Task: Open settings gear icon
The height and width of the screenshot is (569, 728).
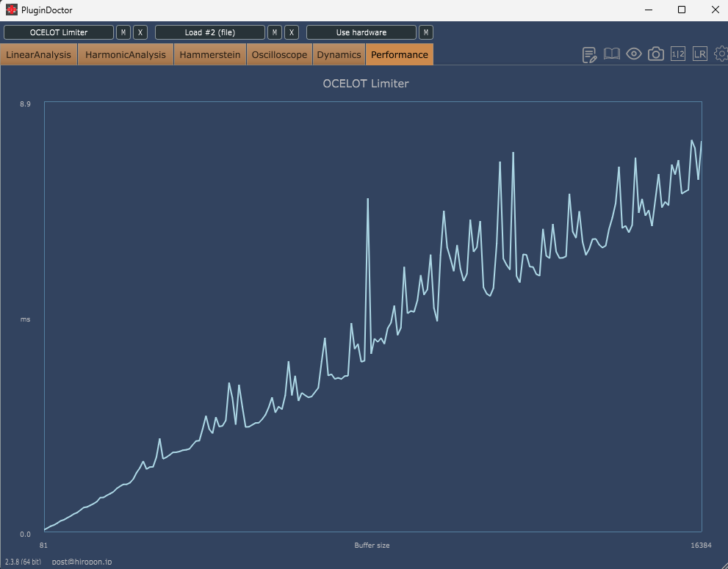Action: tap(721, 54)
